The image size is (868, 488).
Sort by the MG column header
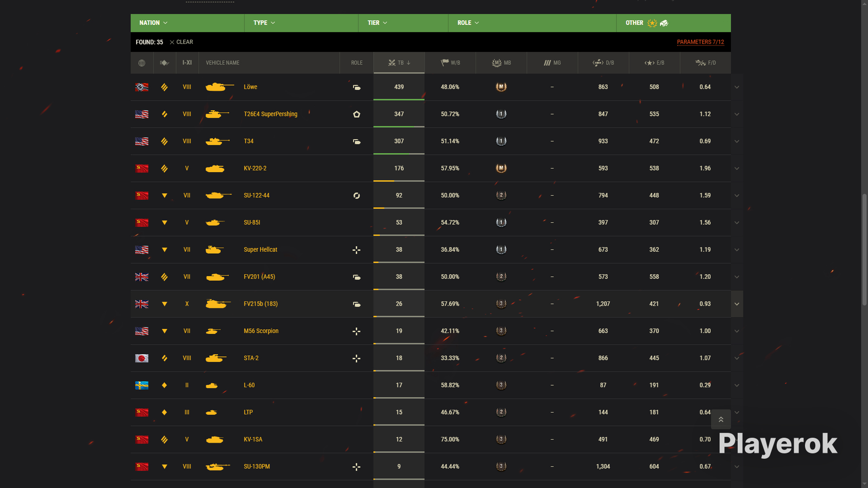[552, 63]
